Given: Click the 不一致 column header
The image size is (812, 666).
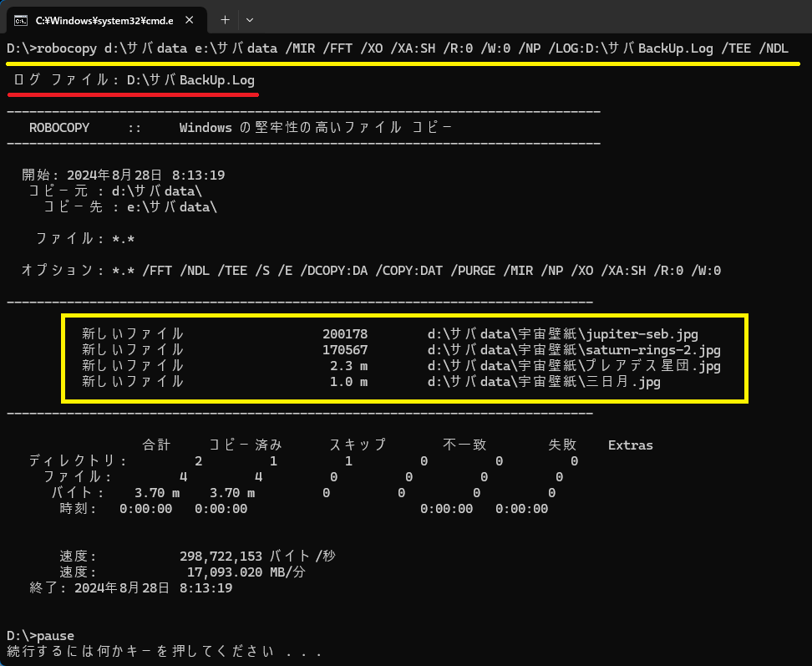Looking at the screenshot, I should tap(464, 445).
